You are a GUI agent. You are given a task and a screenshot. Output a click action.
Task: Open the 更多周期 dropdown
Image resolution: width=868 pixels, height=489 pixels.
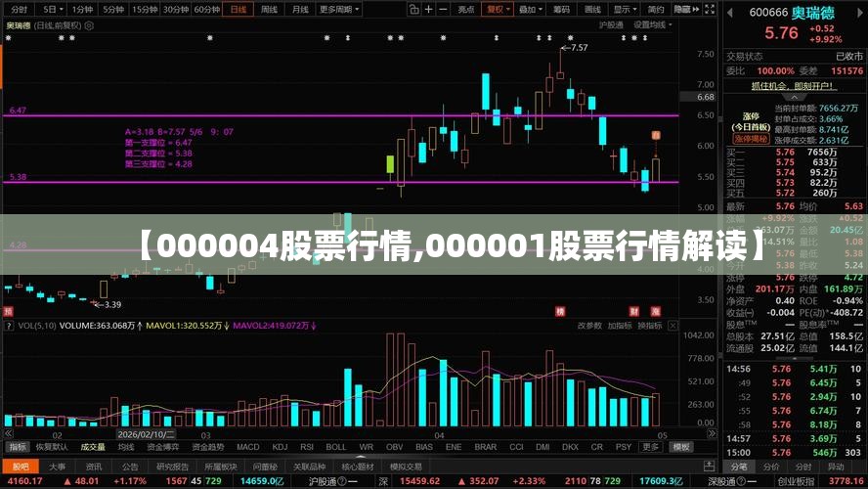point(339,10)
